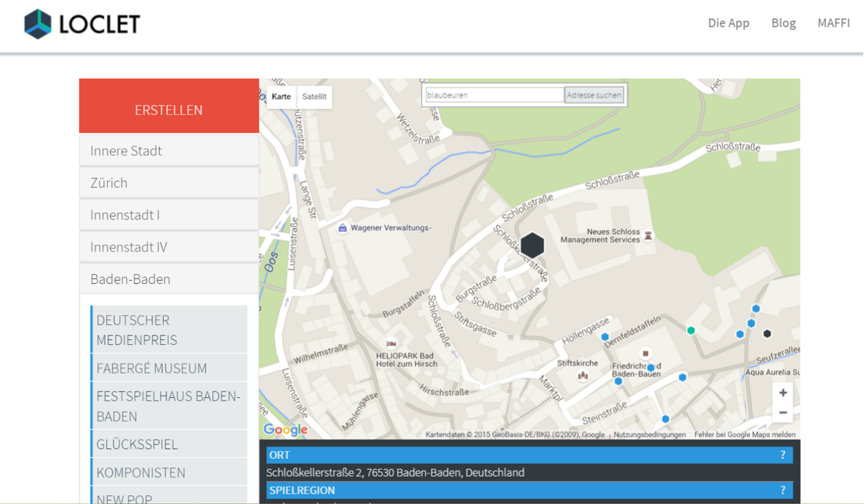Click the blue hexagon overlapping the Friedrichsbad label

coord(651,368)
